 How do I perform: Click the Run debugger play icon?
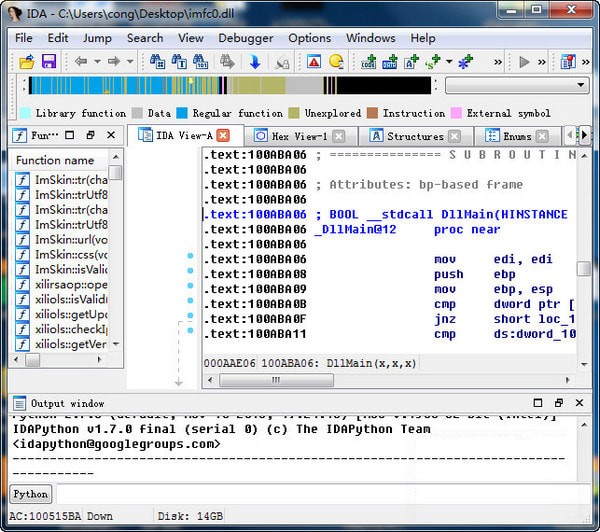click(524, 62)
